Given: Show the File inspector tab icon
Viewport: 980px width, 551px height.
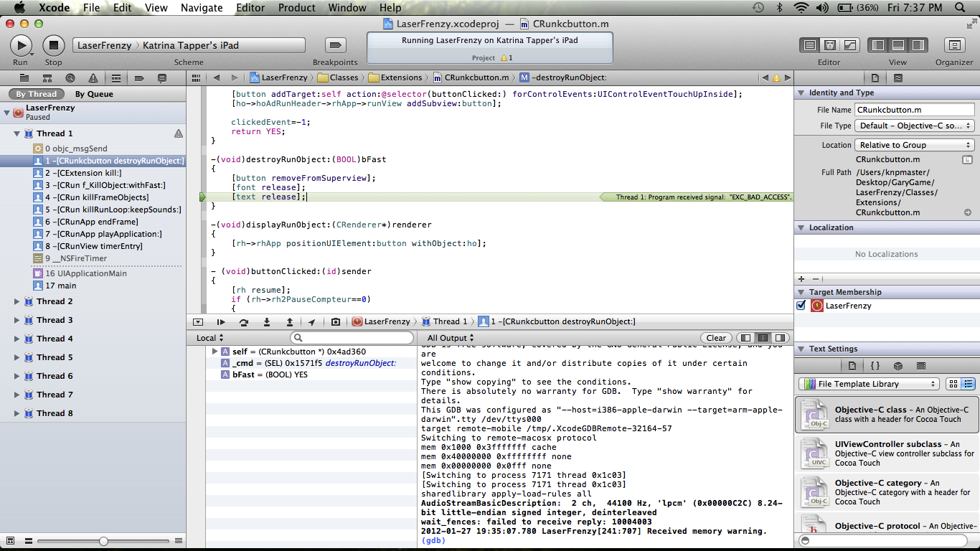Looking at the screenshot, I should 875,77.
